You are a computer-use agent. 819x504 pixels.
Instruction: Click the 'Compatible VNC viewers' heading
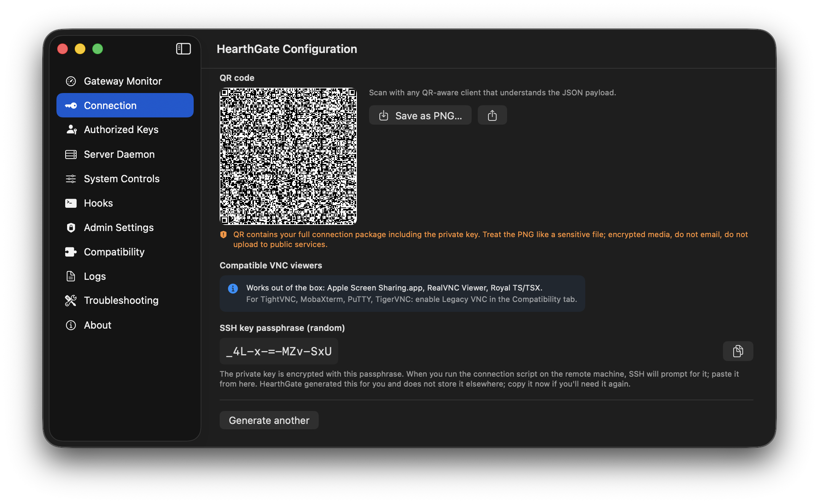(271, 265)
